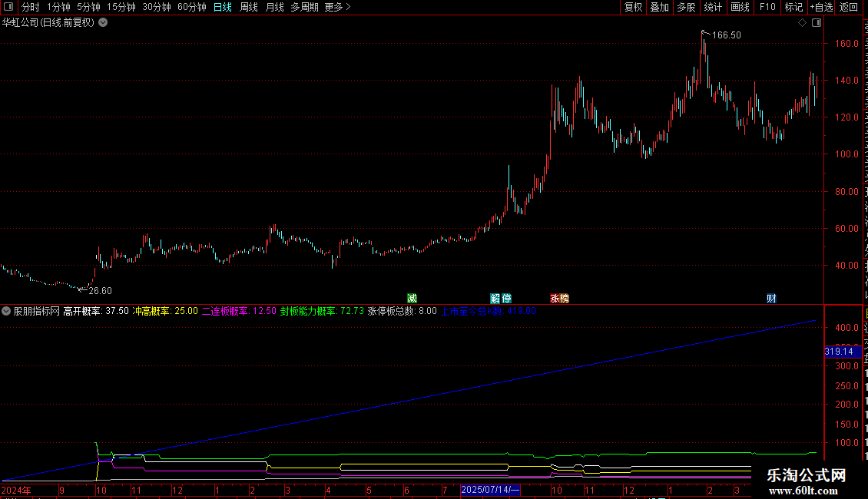This screenshot has height=499, width=868.
Task: Click the 2024年 label on time axis
Action: coord(17,490)
